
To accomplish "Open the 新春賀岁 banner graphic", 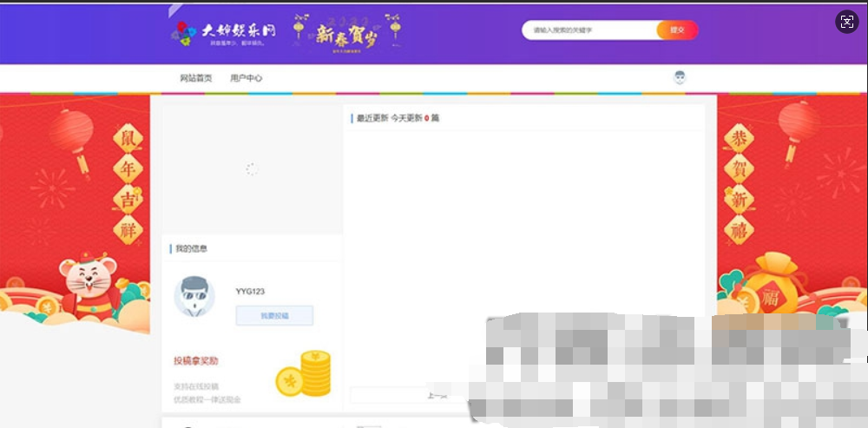I will [347, 34].
